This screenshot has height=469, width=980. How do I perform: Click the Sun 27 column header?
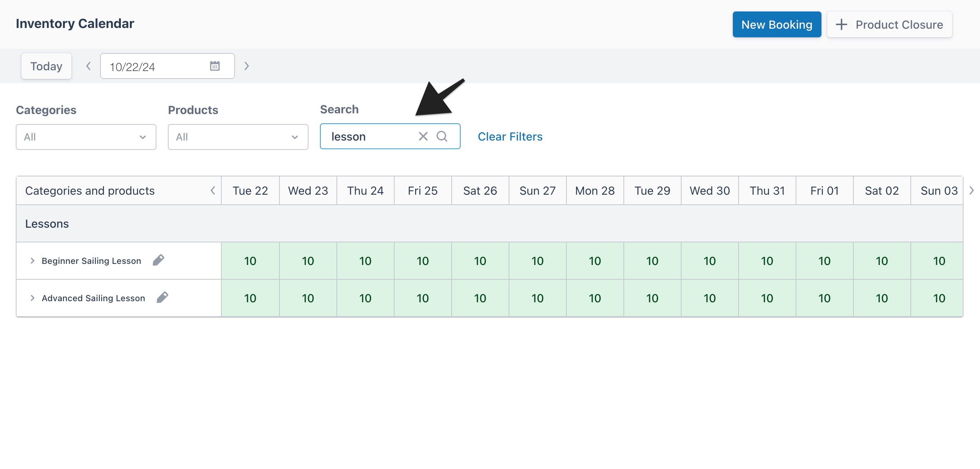tap(538, 190)
